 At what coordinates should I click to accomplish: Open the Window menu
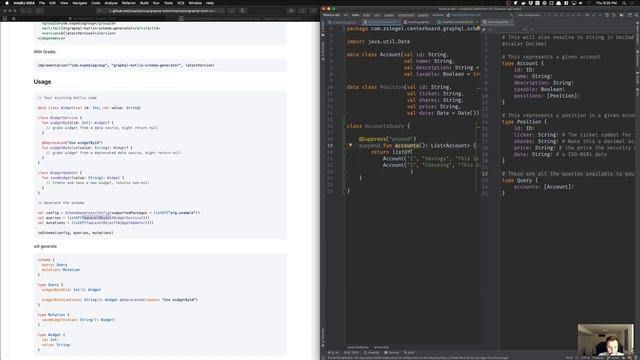pos(195,3)
